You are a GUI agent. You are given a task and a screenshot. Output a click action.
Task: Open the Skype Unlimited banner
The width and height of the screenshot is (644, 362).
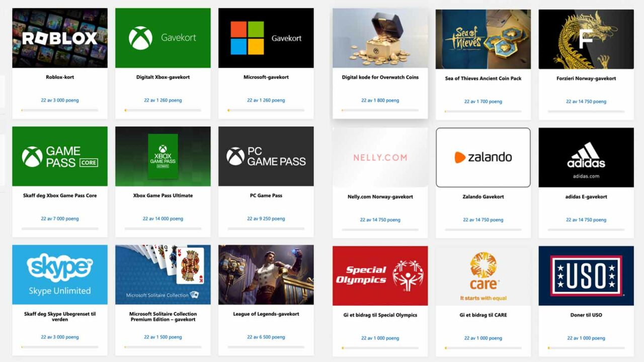point(60,275)
